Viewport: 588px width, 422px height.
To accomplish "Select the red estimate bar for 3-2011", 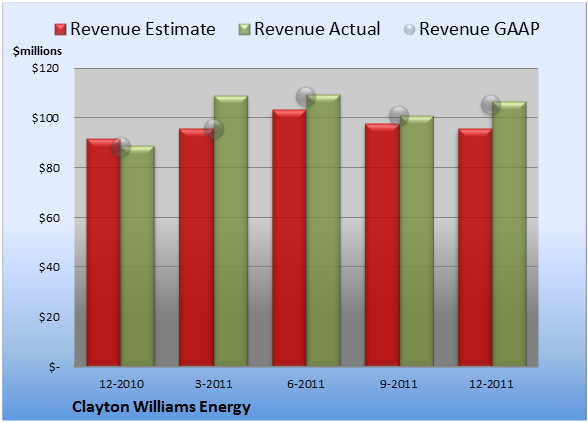I will [x=196, y=247].
